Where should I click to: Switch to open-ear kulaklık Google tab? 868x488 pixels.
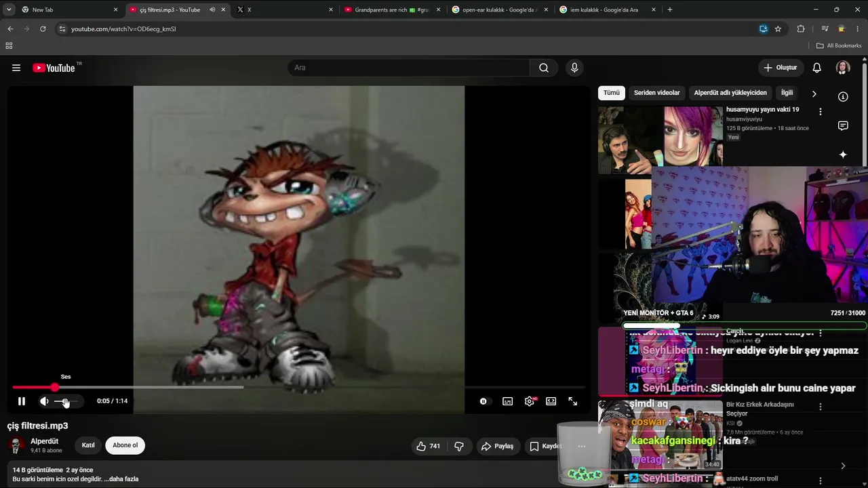(499, 9)
